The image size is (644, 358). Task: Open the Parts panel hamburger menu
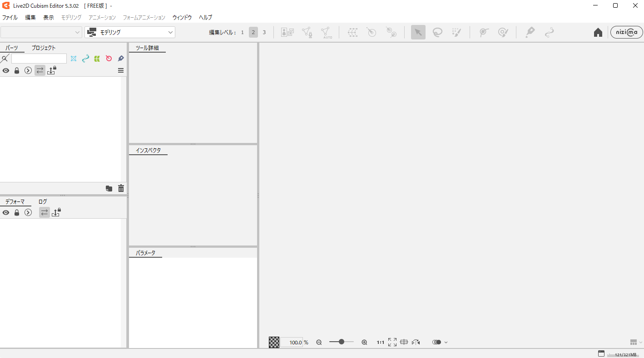click(121, 70)
